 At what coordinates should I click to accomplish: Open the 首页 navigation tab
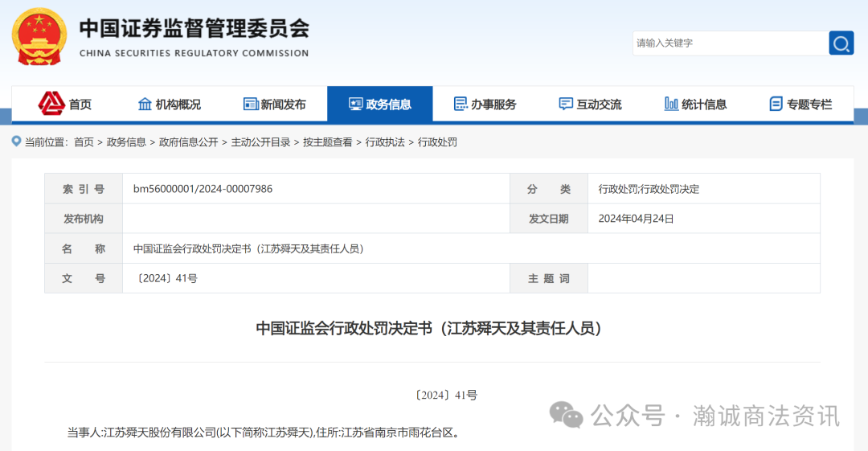(x=64, y=105)
